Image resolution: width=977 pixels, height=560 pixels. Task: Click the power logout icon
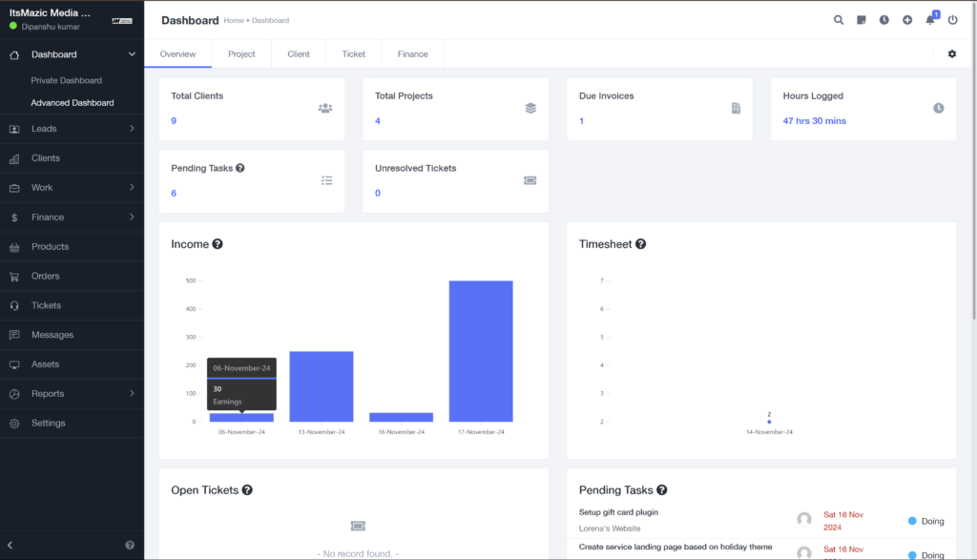(x=952, y=20)
